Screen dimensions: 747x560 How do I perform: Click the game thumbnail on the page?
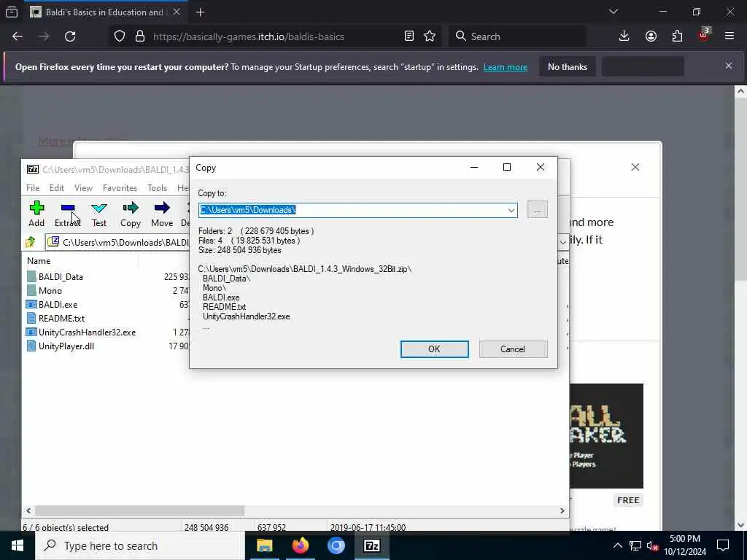click(606, 436)
